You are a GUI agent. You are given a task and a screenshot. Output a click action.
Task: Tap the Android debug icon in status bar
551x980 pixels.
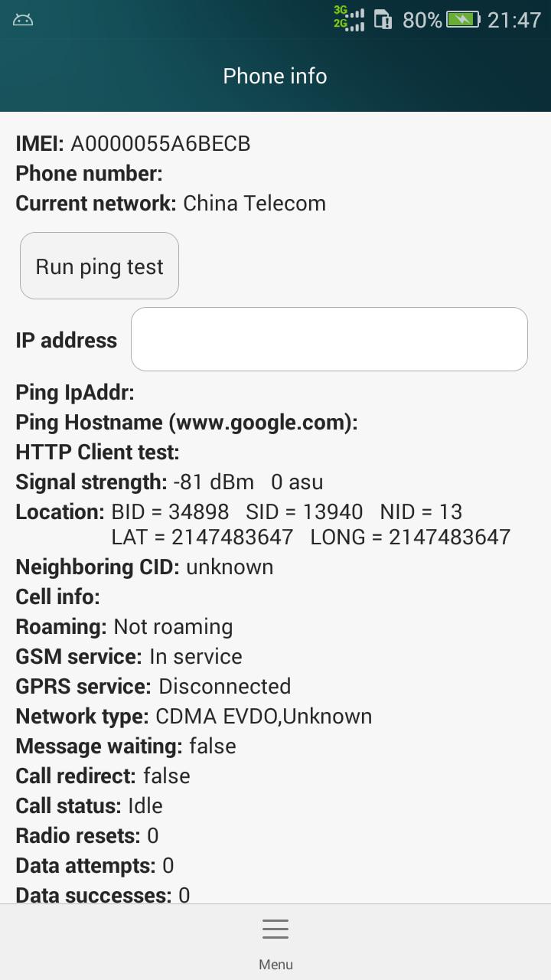click(x=23, y=19)
